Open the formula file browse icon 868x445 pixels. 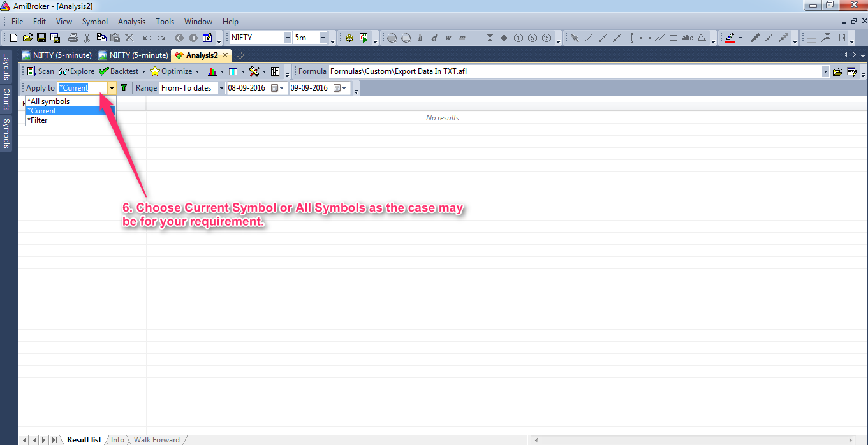pyautogui.click(x=838, y=71)
